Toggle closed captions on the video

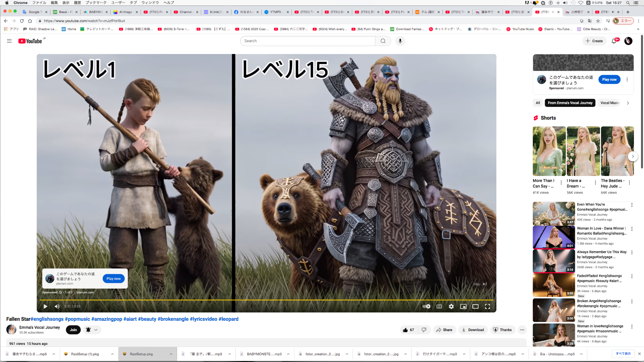click(439, 306)
